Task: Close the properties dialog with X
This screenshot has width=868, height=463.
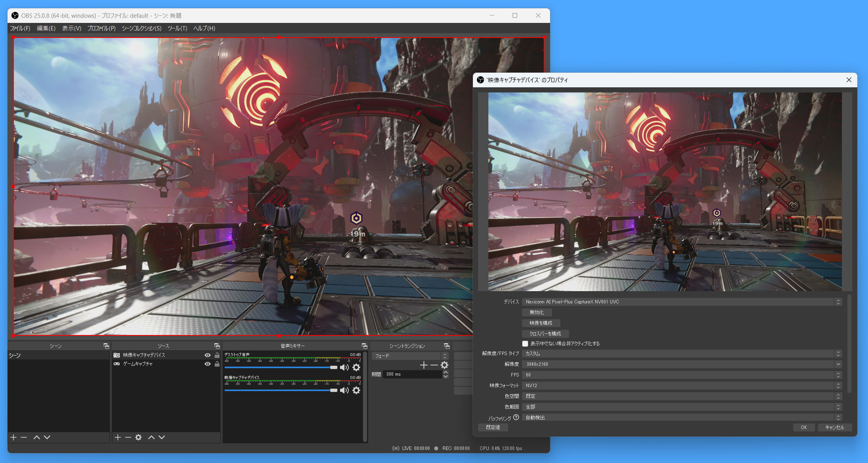Action: 849,80
